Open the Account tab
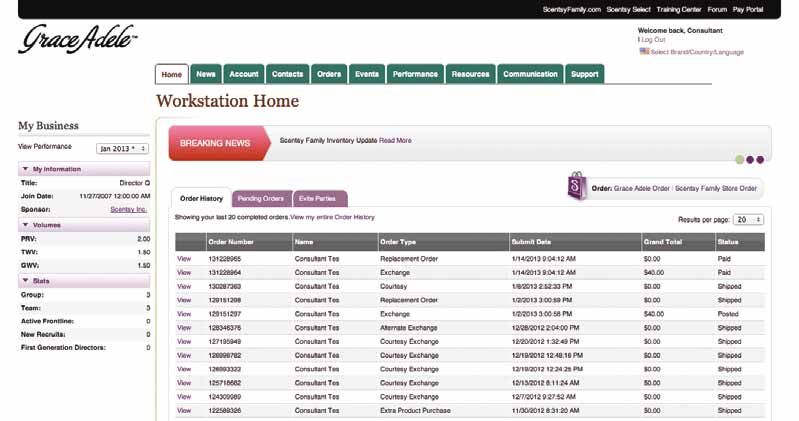799x421 pixels. pos(244,74)
